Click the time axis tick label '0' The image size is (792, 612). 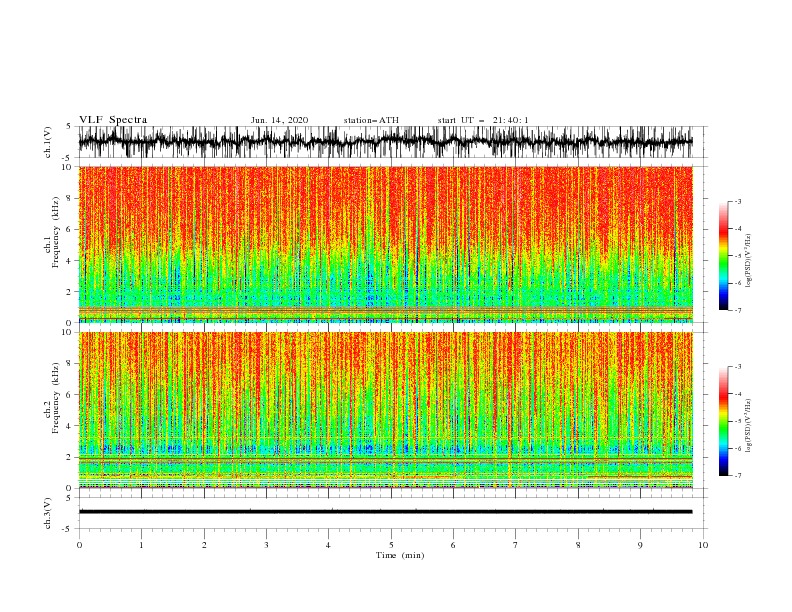[79, 545]
